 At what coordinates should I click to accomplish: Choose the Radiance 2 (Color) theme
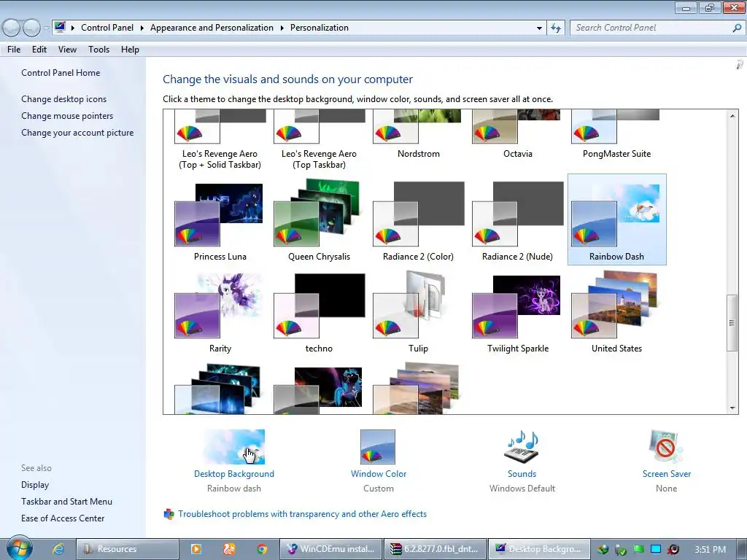point(418,220)
